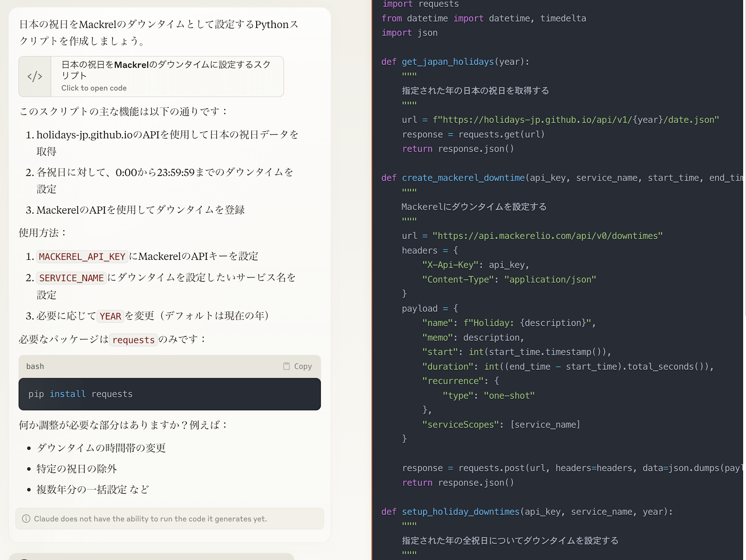This screenshot has height=560, width=746.
Task: Click the holidays-jp API URL string in code
Action: pos(576,120)
